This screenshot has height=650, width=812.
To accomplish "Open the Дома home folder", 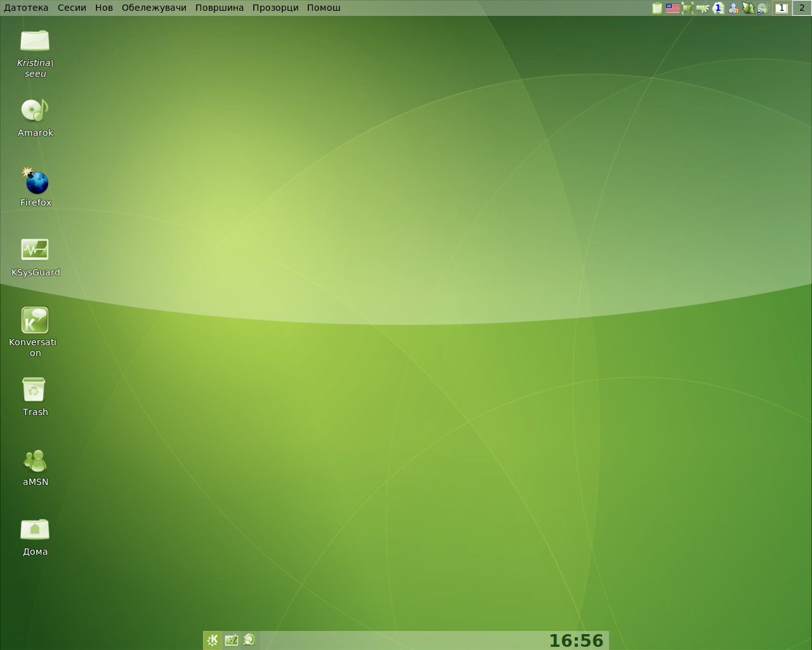I will tap(35, 529).
